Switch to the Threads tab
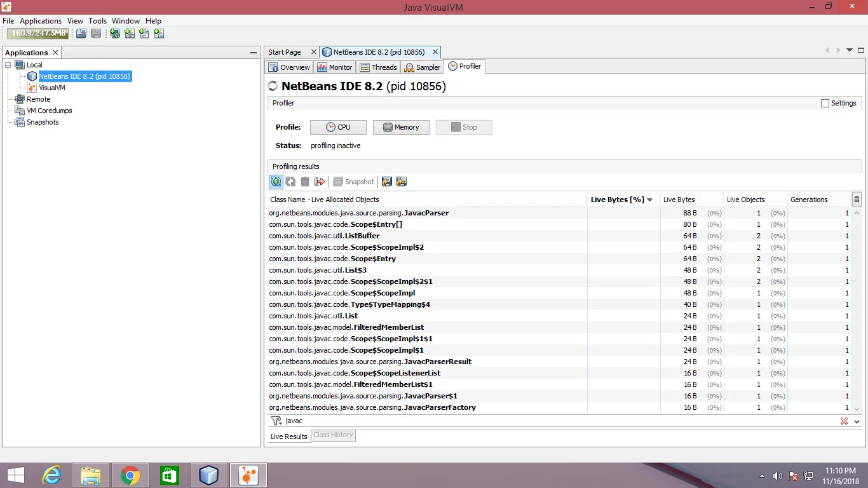The width and height of the screenshot is (868, 488). pyautogui.click(x=378, y=67)
